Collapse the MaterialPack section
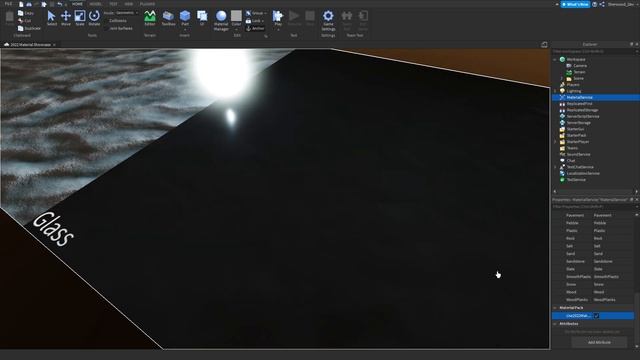Screen dimensions: 640x360 (x=555, y=308)
